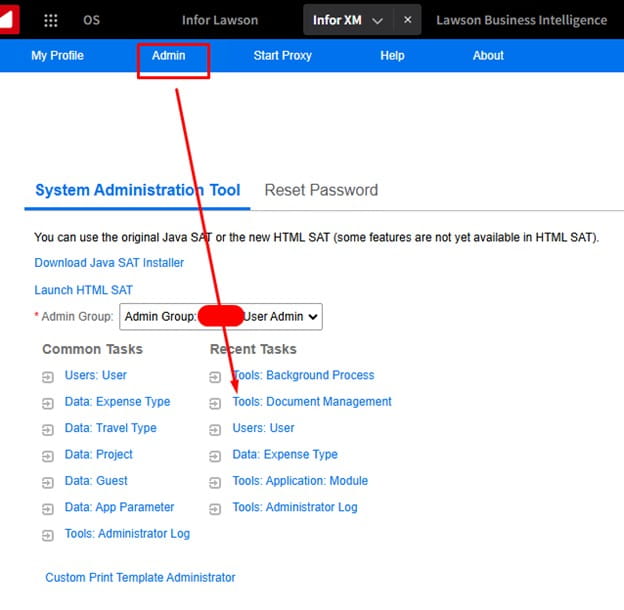
Task: Click the red Infor logo icon
Action: 11,18
